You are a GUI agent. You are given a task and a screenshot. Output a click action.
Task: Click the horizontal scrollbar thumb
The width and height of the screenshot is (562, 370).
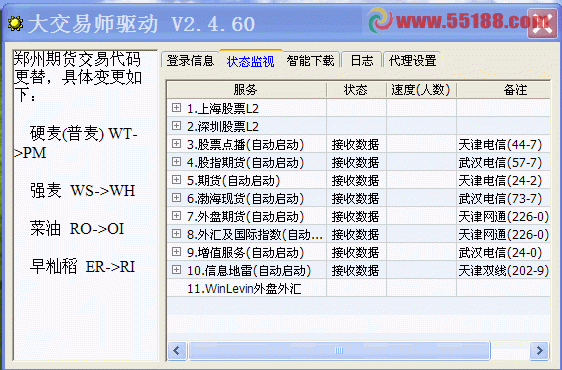pyautogui.click(x=339, y=350)
